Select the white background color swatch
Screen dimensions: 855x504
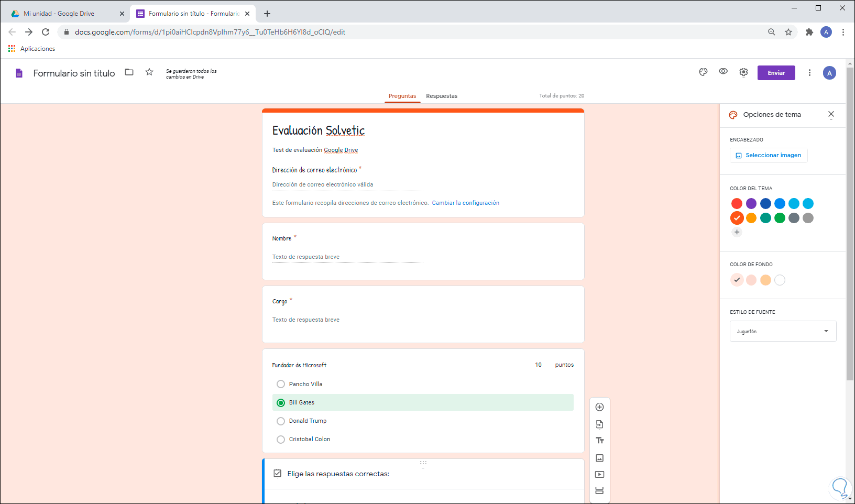[780, 280]
